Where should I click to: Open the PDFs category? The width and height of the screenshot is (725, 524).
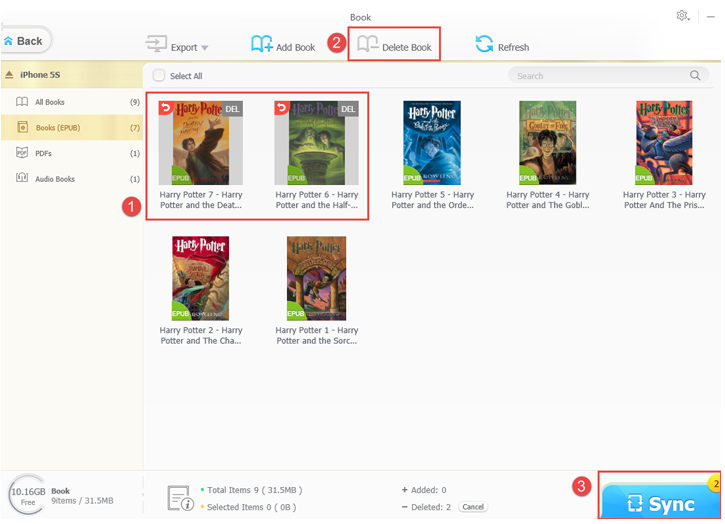point(72,153)
